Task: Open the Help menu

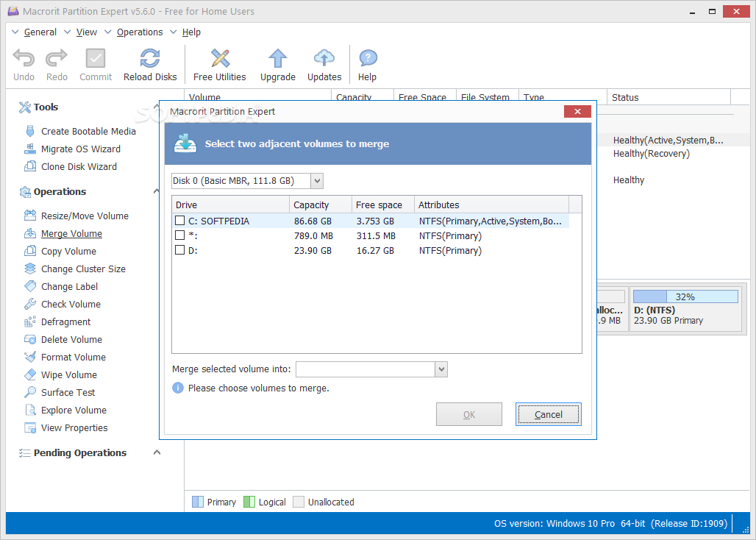Action: coord(191,32)
